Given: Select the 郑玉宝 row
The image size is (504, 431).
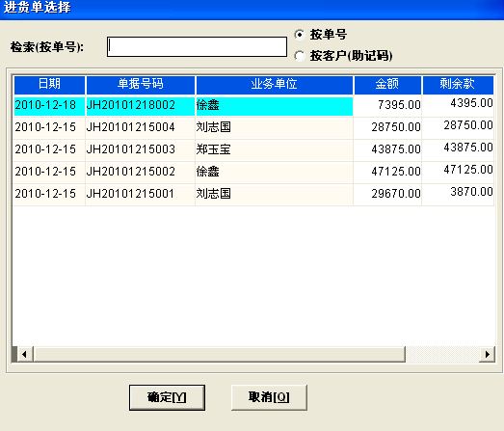Looking at the screenshot, I should point(253,149).
